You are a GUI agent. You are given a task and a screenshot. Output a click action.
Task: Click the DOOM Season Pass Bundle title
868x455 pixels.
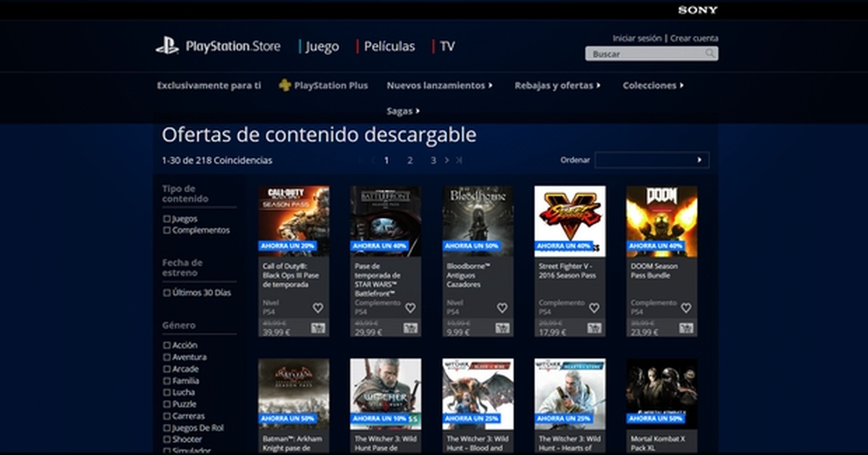pyautogui.click(x=654, y=271)
